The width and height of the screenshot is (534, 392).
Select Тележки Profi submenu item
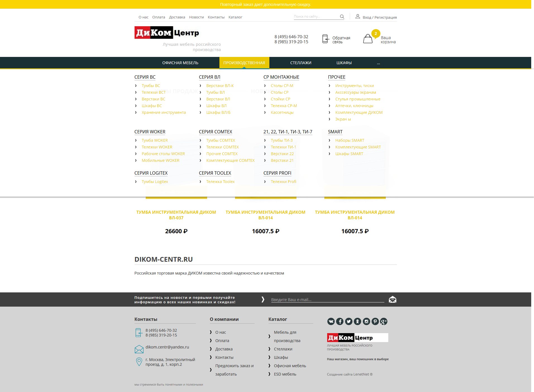(x=284, y=182)
